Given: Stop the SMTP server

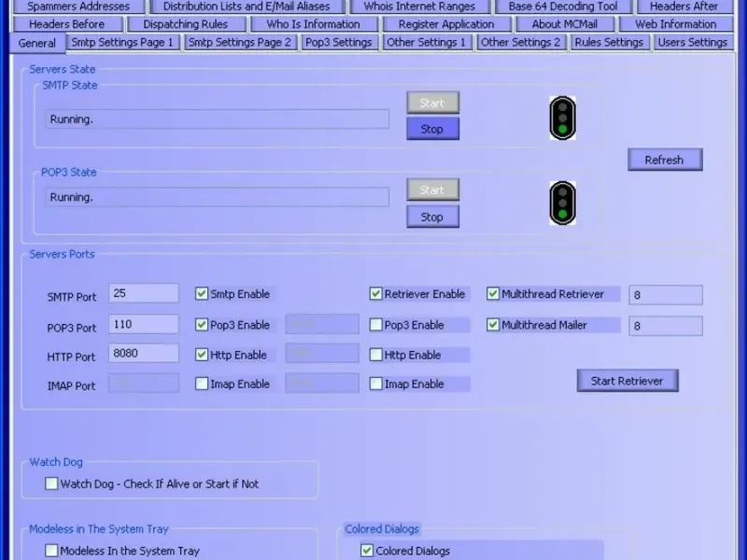Looking at the screenshot, I should pyautogui.click(x=432, y=129).
